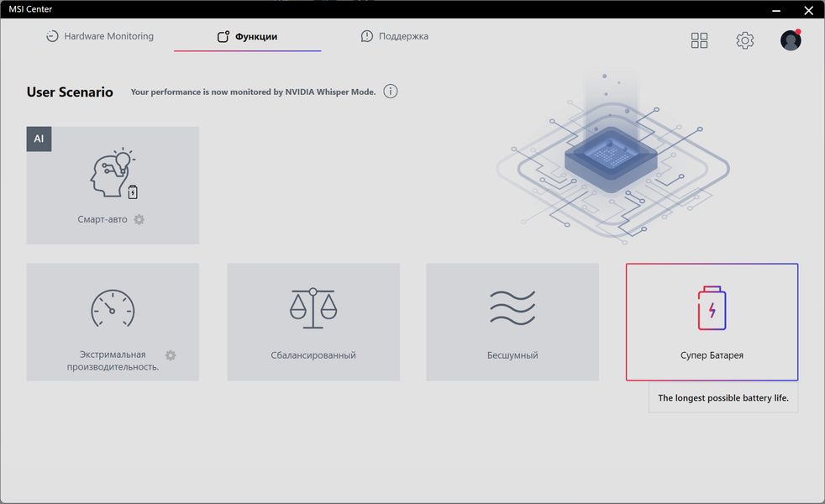Click the User Scenario heading
The image size is (825, 504).
click(x=70, y=92)
